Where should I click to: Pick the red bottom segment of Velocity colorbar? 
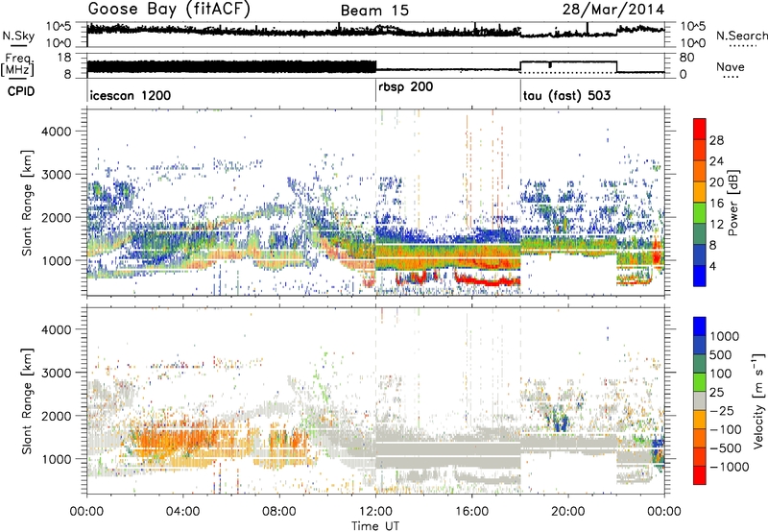pos(700,475)
